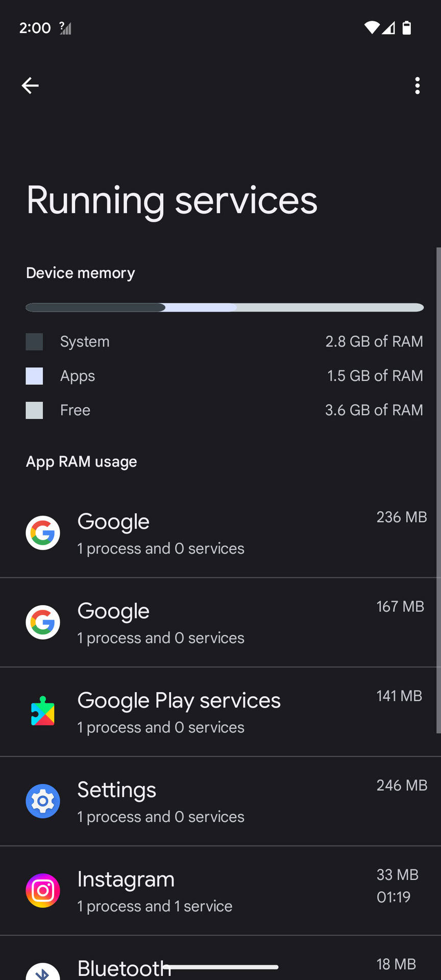Tap the Google Play services puzzle icon

(43, 712)
